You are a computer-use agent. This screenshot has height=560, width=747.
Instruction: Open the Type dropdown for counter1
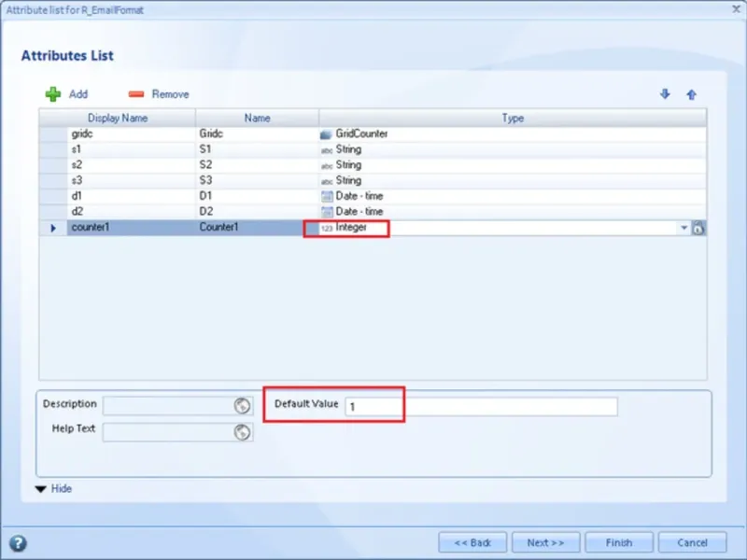pyautogui.click(x=684, y=228)
